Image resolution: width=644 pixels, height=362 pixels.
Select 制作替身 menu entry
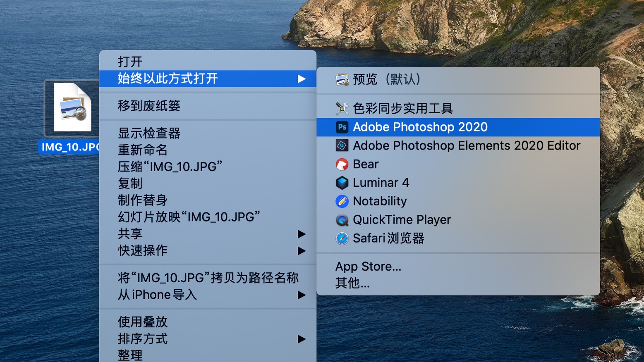[208, 200]
